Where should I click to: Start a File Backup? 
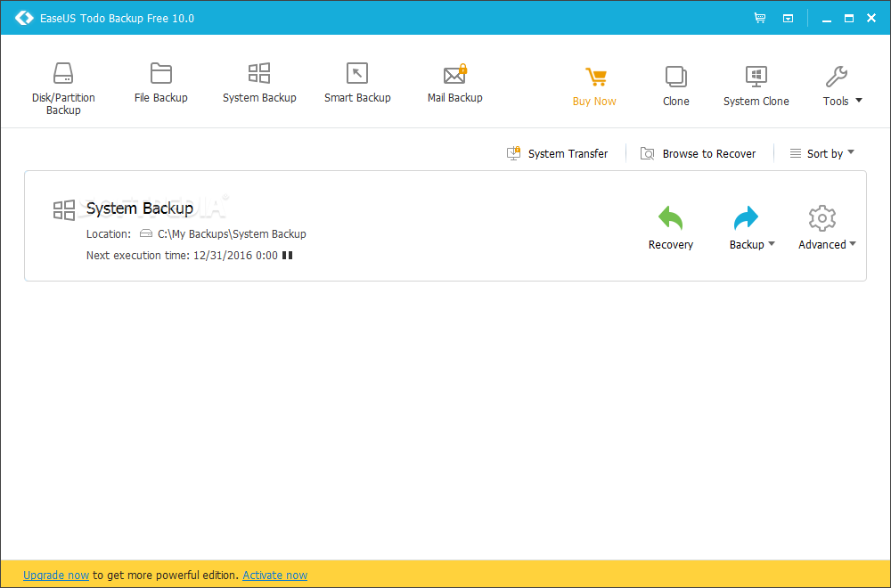coord(160,82)
